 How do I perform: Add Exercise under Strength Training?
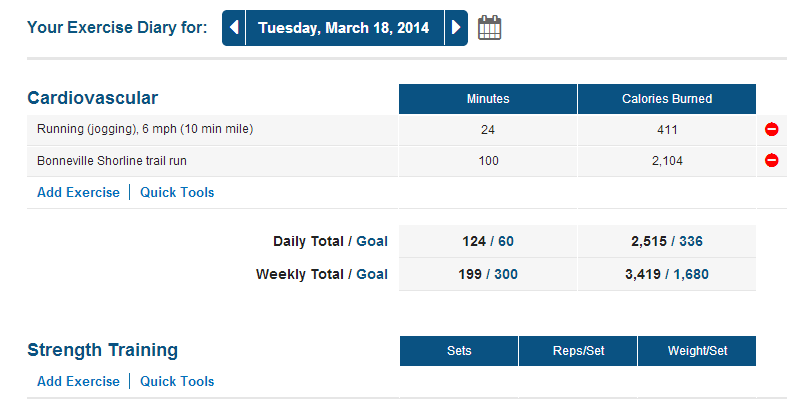pos(78,381)
